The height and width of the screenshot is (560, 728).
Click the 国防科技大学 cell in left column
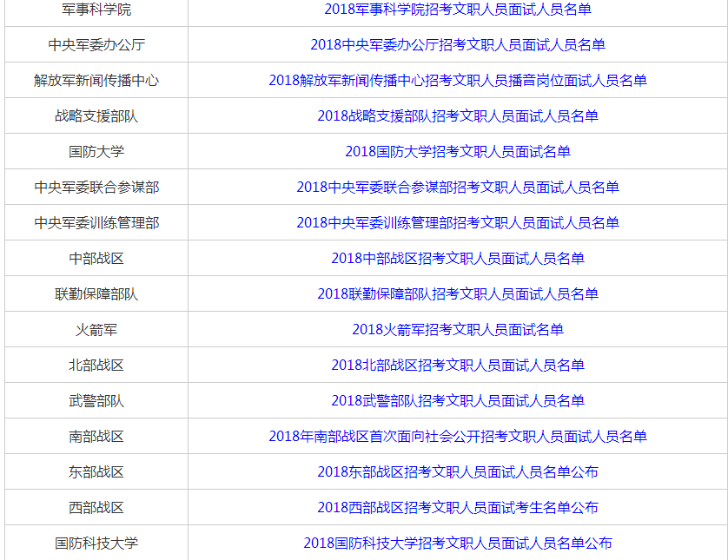pos(96,543)
